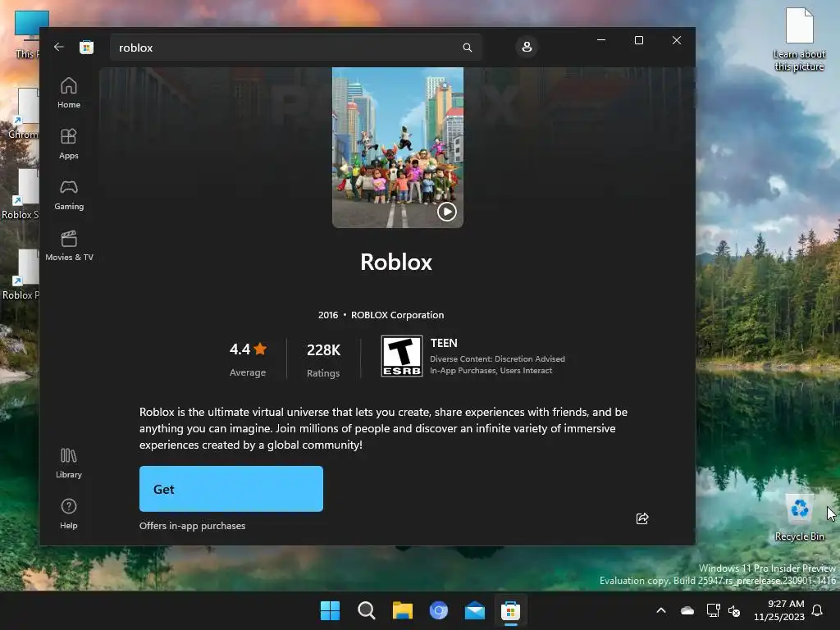The image size is (840, 630).
Task: Open the notifications bell icon
Action: coord(818,610)
